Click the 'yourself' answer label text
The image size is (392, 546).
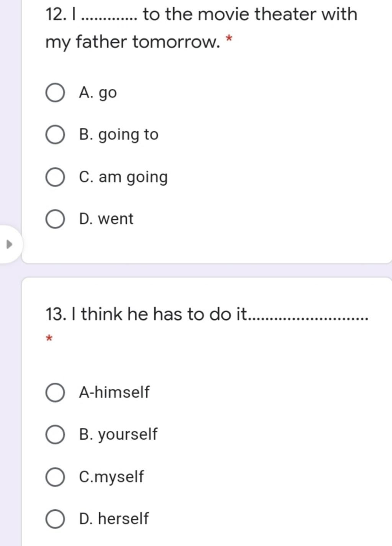click(x=127, y=435)
